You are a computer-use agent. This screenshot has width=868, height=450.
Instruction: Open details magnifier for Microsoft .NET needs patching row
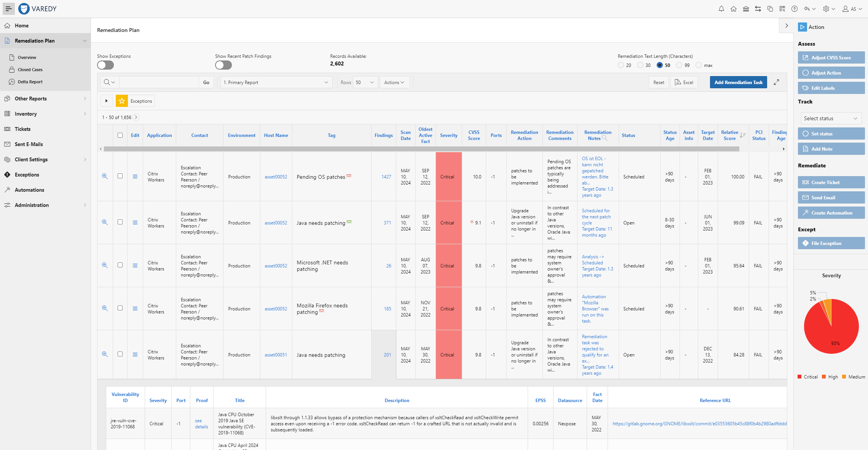click(x=105, y=265)
